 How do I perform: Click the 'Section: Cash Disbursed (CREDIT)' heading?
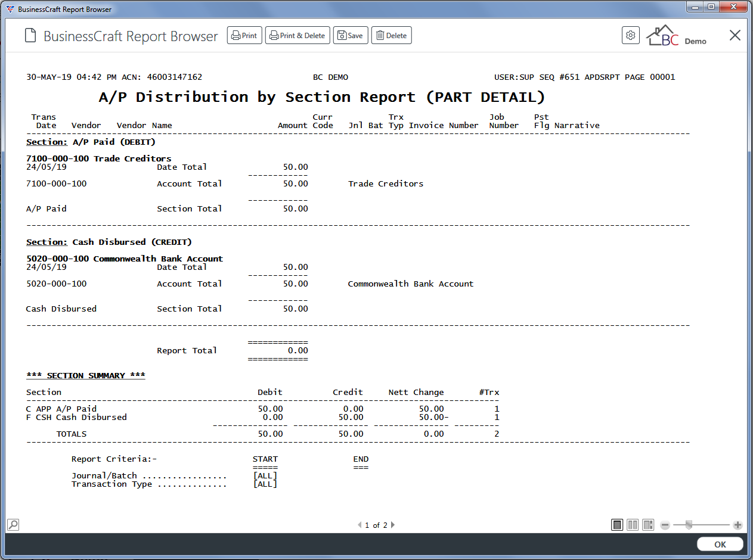coord(109,242)
